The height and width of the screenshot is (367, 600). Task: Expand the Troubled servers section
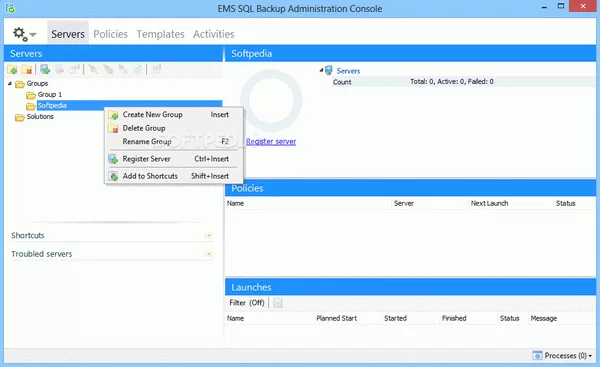point(209,254)
